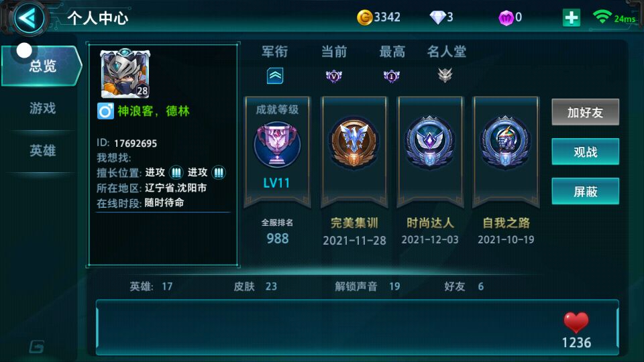Click the 加好友 button
644x362 pixels.
(585, 112)
